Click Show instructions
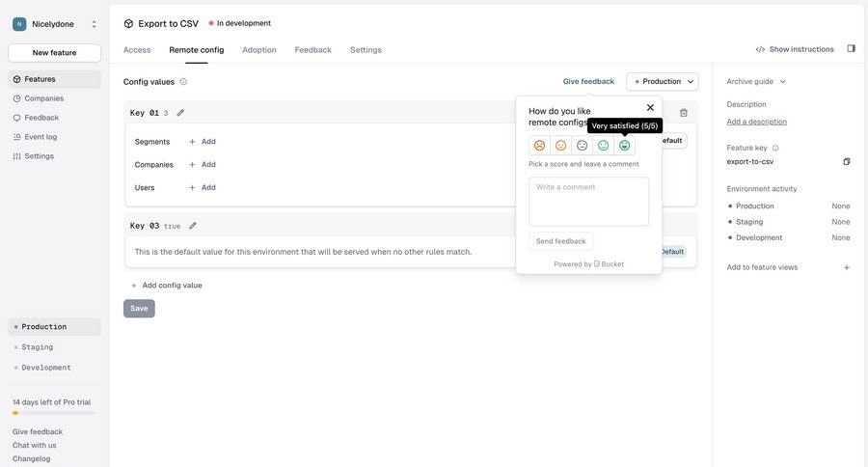 coord(795,49)
